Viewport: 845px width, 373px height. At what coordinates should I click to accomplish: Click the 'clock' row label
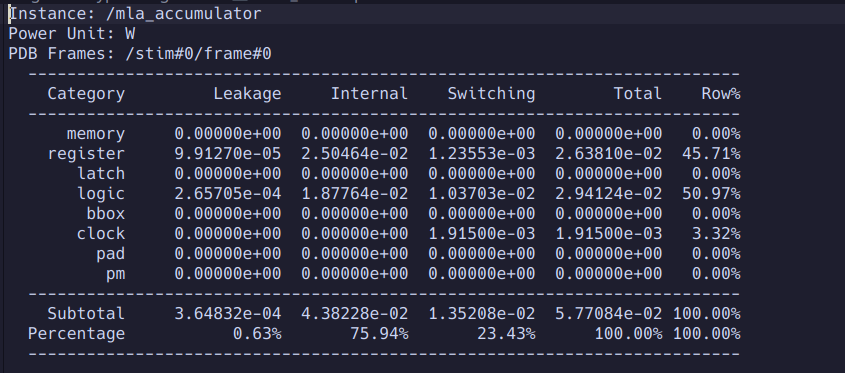click(101, 233)
